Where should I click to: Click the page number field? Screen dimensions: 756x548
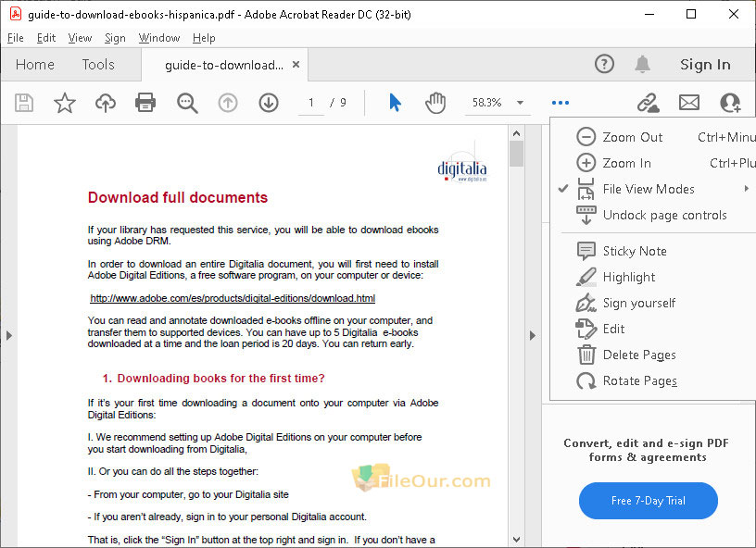click(x=311, y=103)
